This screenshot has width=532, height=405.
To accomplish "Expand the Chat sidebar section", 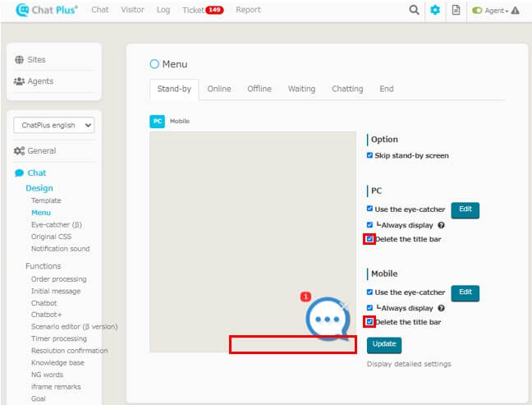I will (37, 173).
